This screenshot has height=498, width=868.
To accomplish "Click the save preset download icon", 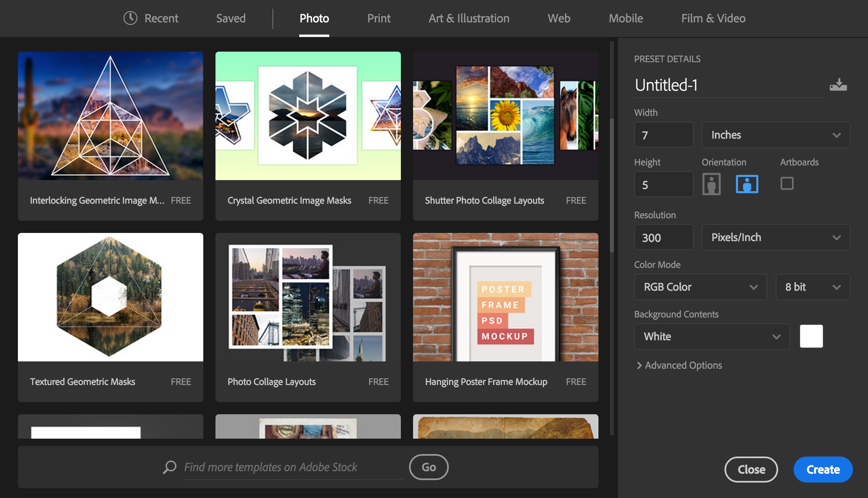I will coord(838,85).
